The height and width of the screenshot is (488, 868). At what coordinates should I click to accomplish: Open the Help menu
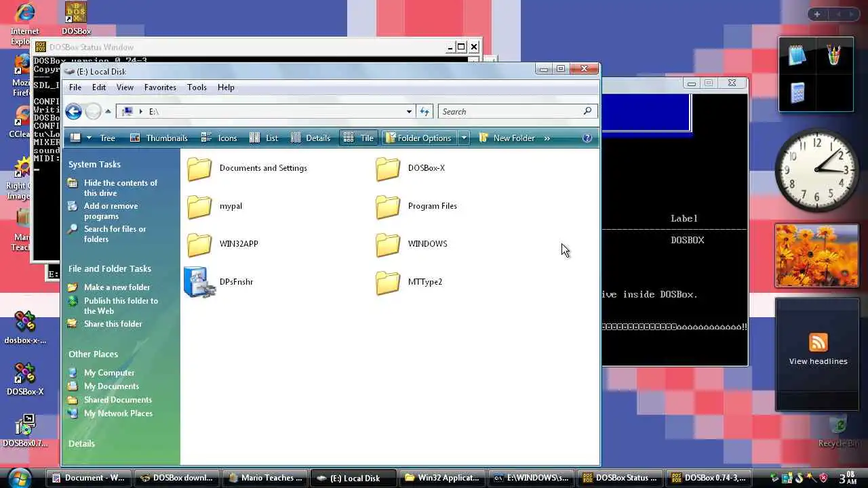pos(226,87)
